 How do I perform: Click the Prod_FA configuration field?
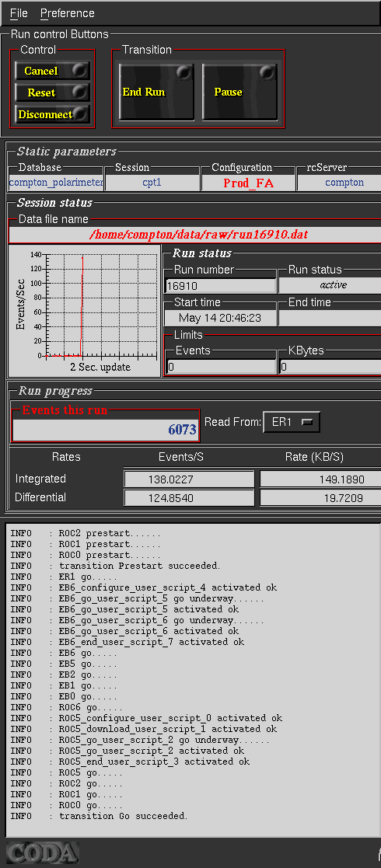(x=248, y=183)
